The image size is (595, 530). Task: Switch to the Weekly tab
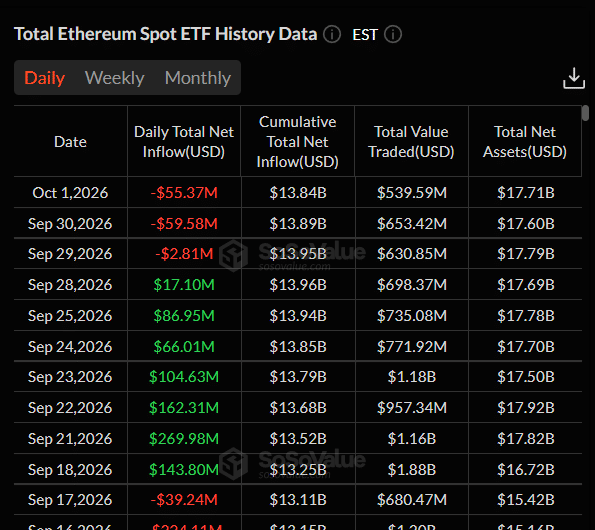115,78
